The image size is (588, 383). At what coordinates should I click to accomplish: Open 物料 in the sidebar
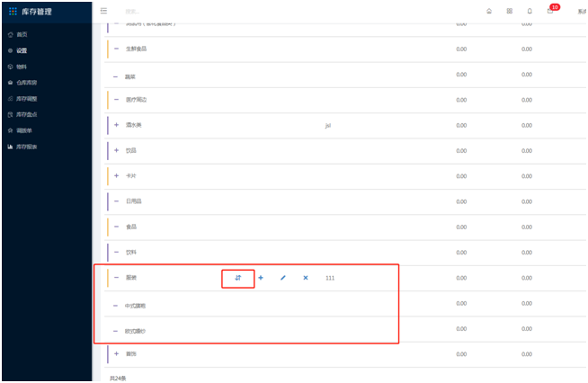point(22,67)
